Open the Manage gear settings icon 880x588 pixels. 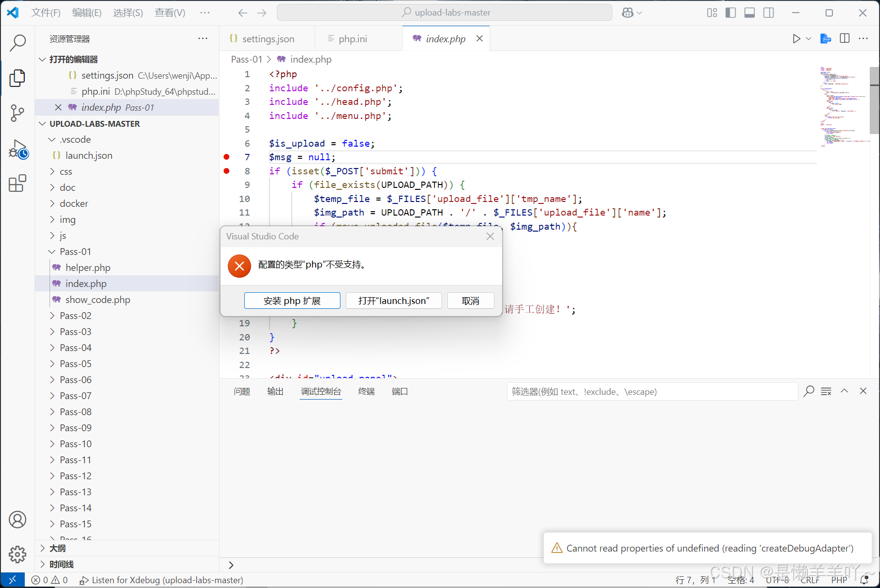pyautogui.click(x=17, y=554)
